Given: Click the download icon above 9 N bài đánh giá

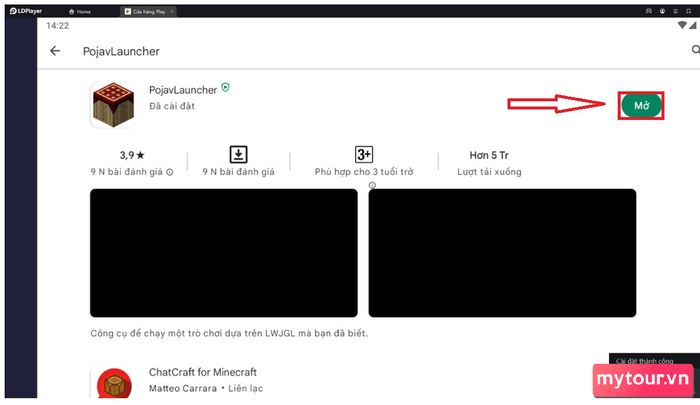Looking at the screenshot, I should click(x=238, y=154).
